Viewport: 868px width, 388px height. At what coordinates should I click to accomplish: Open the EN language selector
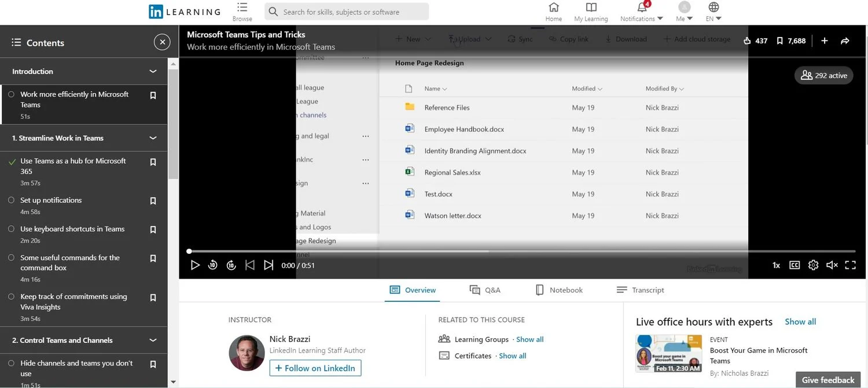pos(713,12)
